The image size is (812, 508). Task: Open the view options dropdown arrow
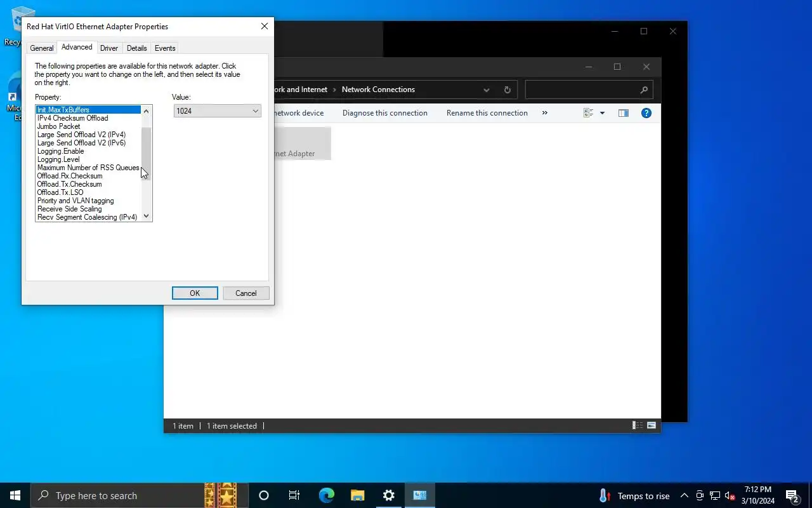point(602,113)
